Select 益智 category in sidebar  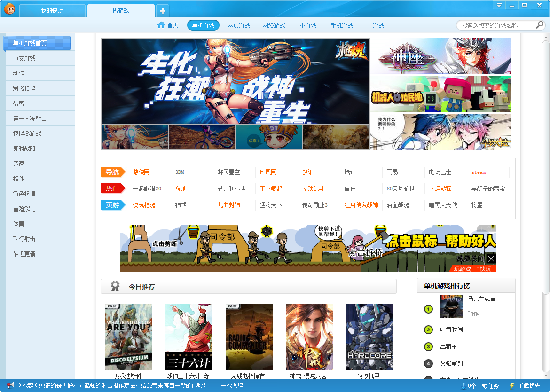point(40,103)
